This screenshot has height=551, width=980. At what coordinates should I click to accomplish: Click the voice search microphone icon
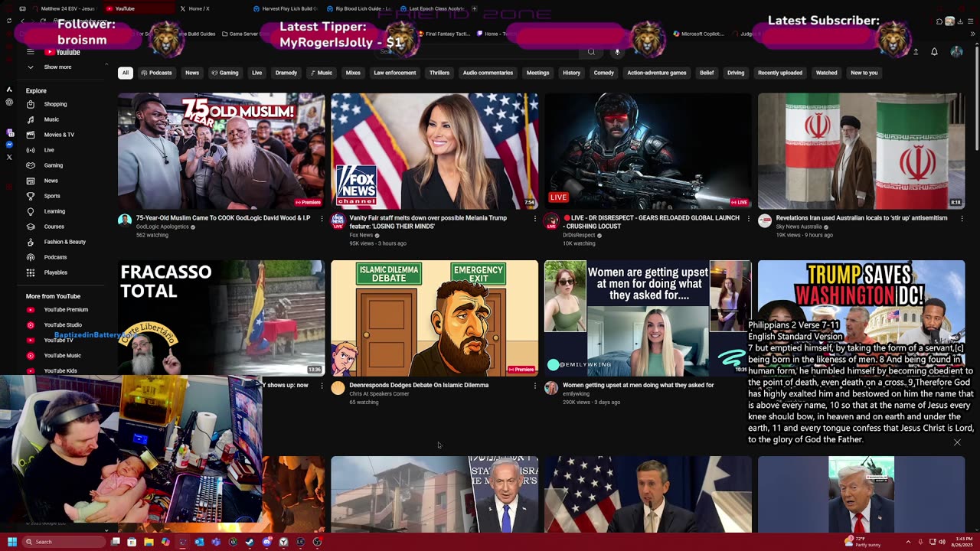point(617,52)
